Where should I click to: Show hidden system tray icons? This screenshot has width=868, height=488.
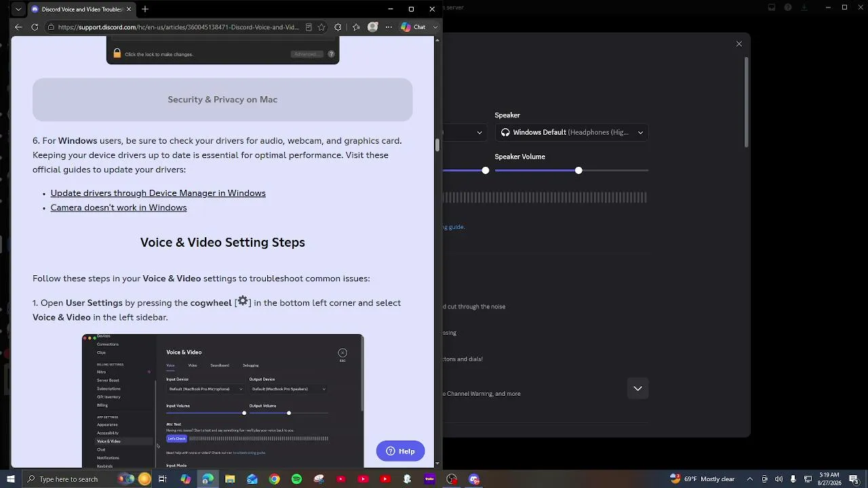[750, 479]
